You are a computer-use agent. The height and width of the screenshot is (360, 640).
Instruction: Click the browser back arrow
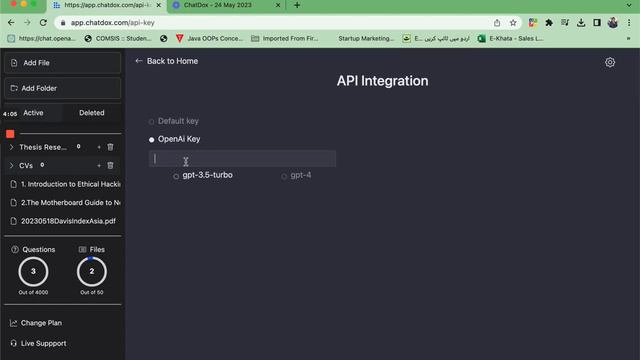coord(11,22)
